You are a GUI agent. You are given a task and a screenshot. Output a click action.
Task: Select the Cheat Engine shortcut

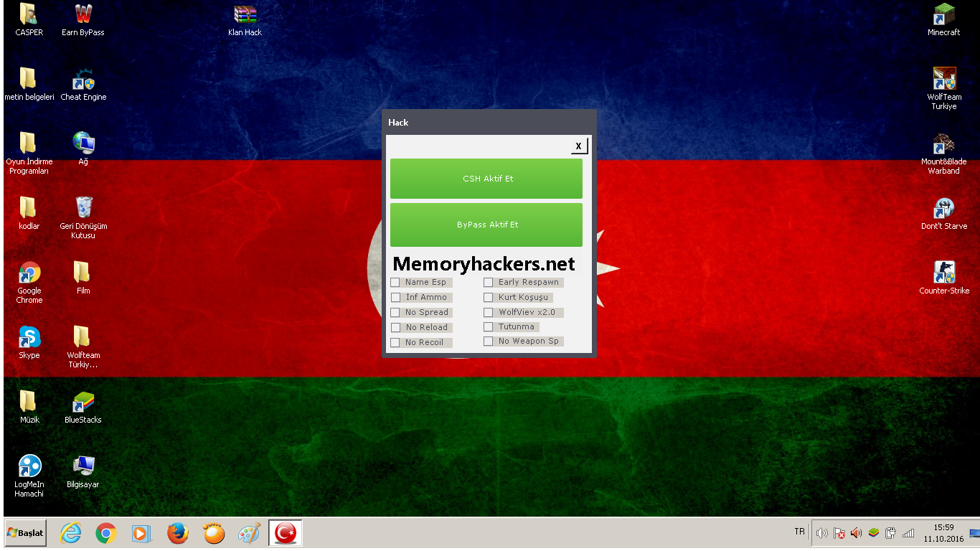point(83,84)
